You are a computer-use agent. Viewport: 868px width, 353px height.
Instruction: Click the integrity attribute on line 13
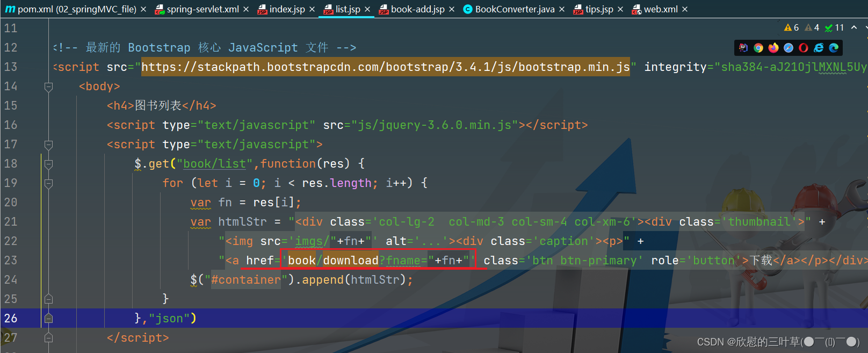pyautogui.click(x=675, y=67)
